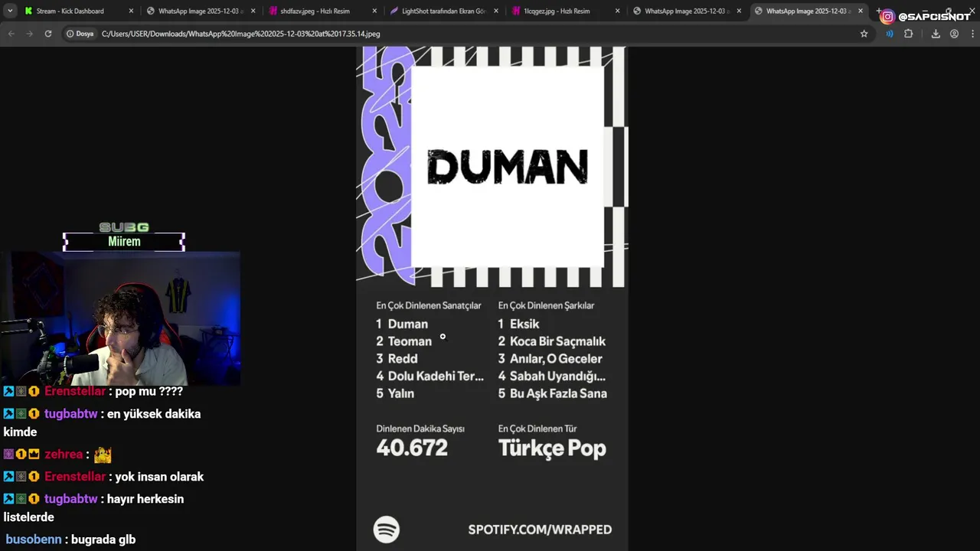Click tugbabtw's message hayır herkesin listelerde

pyautogui.click(x=93, y=507)
